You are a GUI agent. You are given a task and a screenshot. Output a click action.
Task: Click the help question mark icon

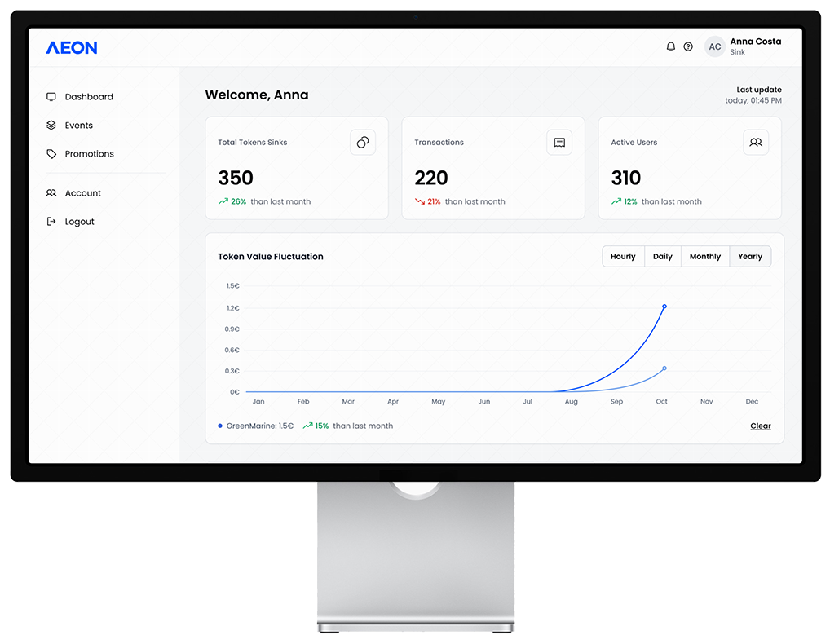pyautogui.click(x=689, y=46)
